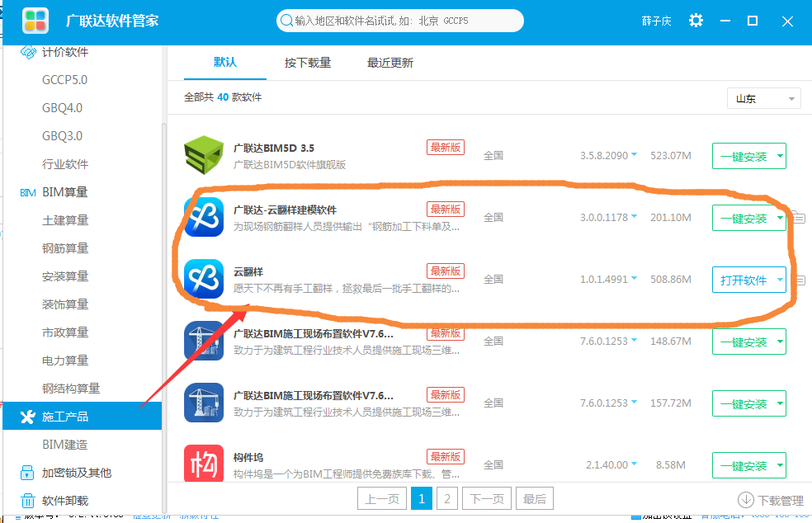Click the sidebar vertical scrollbar
Viewport: 812px width, 523px height.
[164, 316]
